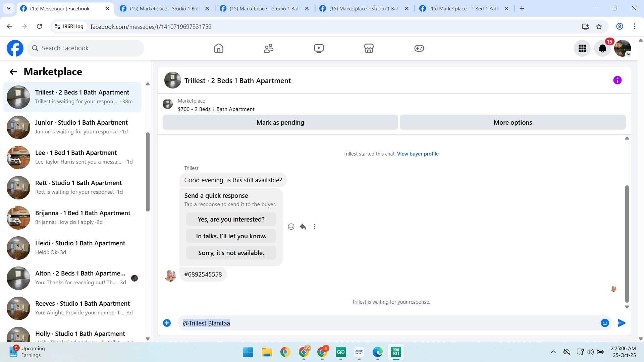Open Marketplace storefront icon
The height and width of the screenshot is (362, 644).
[369, 48]
